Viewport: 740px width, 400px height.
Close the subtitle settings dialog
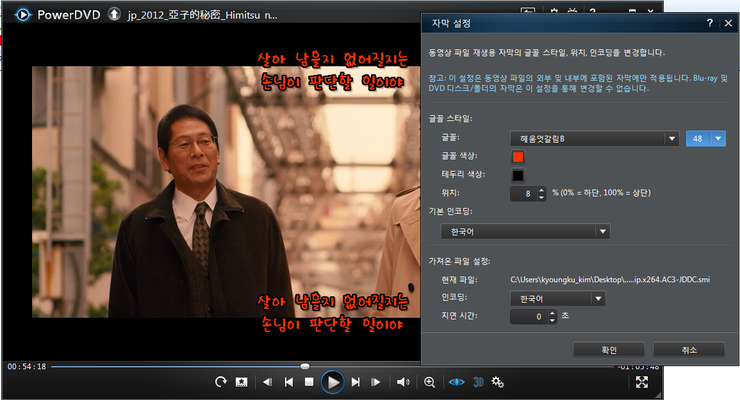[x=729, y=23]
